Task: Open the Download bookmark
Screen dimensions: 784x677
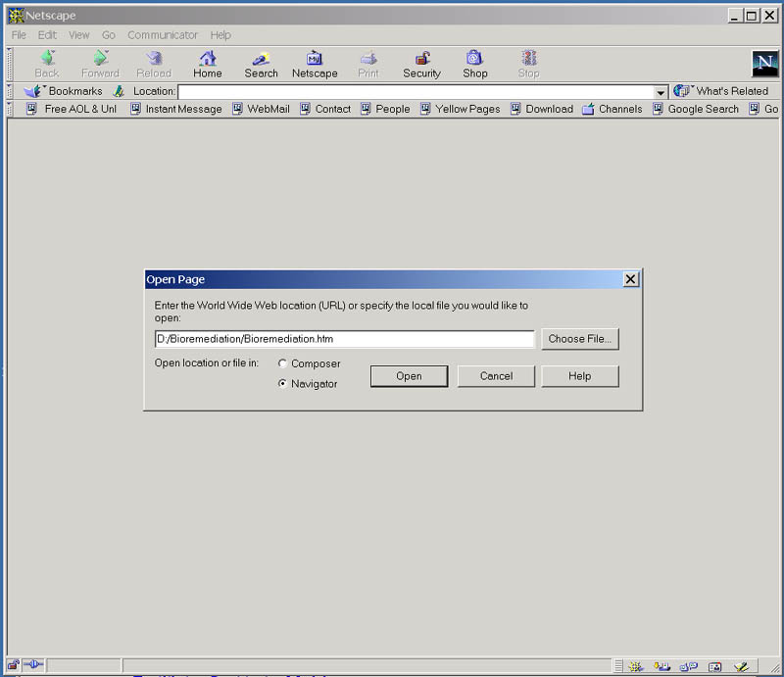Action: (x=542, y=109)
